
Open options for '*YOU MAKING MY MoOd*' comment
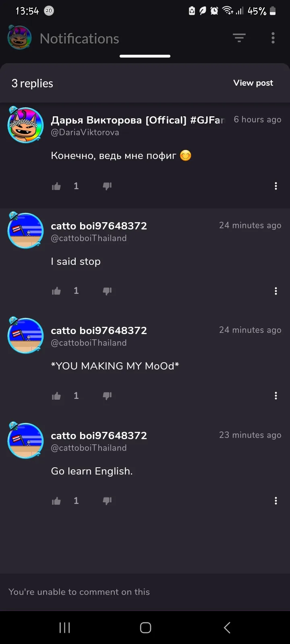[276, 396]
